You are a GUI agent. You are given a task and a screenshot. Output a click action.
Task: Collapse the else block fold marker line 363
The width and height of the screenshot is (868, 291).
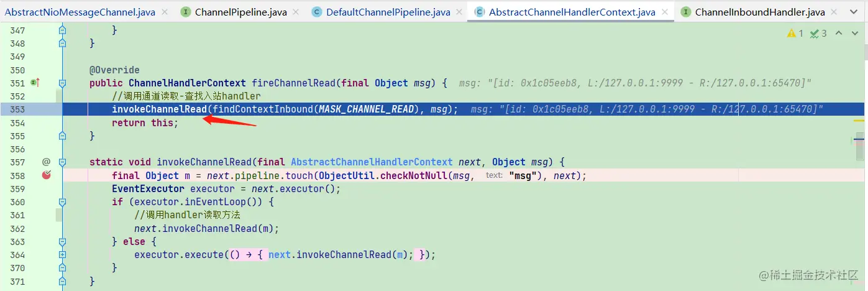coord(62,241)
